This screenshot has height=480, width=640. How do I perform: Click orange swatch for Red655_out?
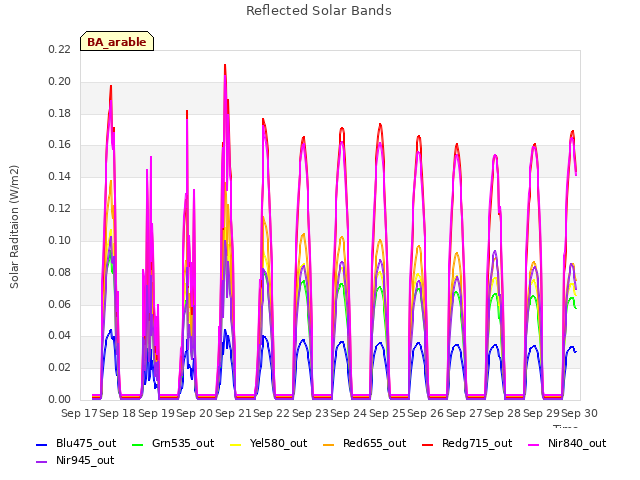(329, 444)
